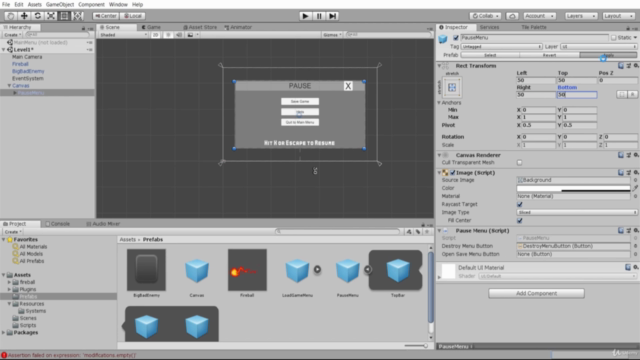Viewport: 640px width, 360px height.
Task: Open the Layers dropdown in toolbar
Action: pyautogui.click(x=581, y=16)
